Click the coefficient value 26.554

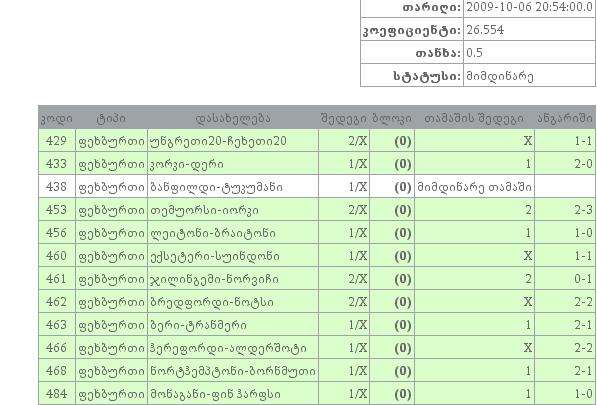tap(485, 30)
